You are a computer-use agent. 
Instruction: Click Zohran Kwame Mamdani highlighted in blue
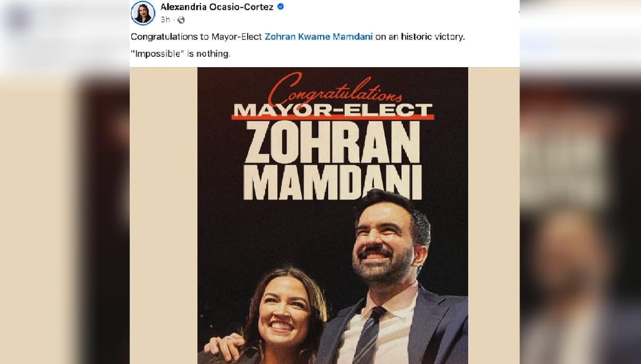(318, 36)
